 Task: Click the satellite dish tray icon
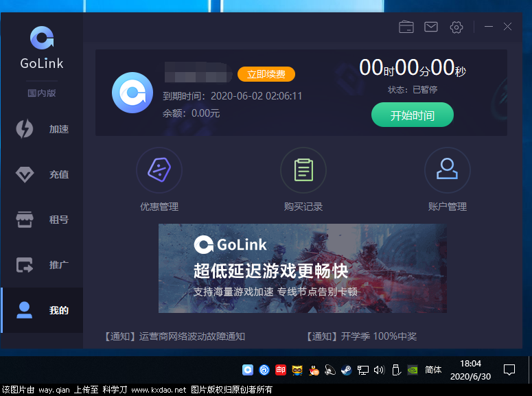329,369
